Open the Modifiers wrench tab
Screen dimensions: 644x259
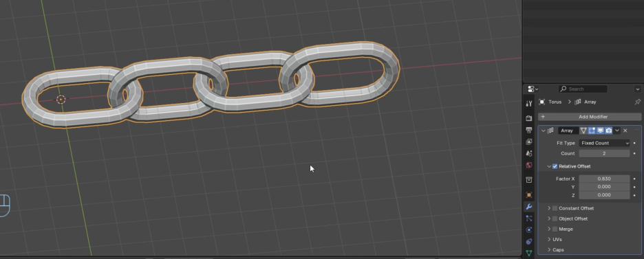(529, 207)
